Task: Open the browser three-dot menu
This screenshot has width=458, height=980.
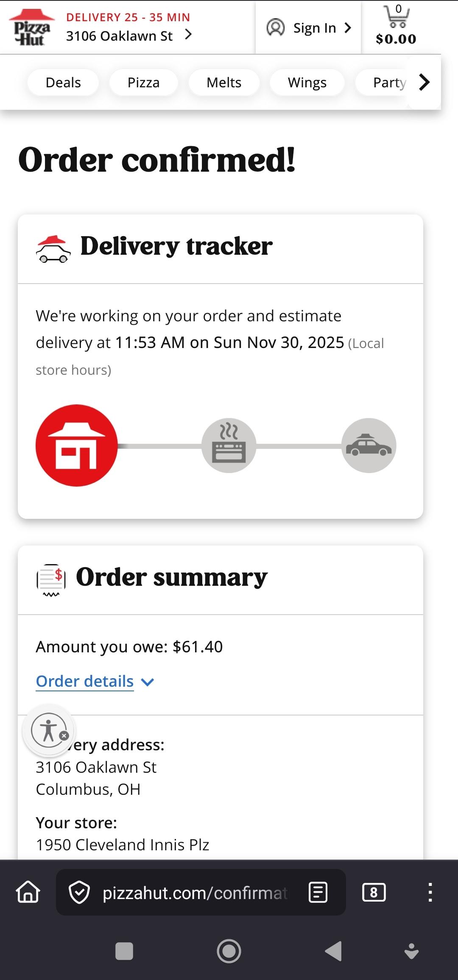Action: pyautogui.click(x=430, y=892)
